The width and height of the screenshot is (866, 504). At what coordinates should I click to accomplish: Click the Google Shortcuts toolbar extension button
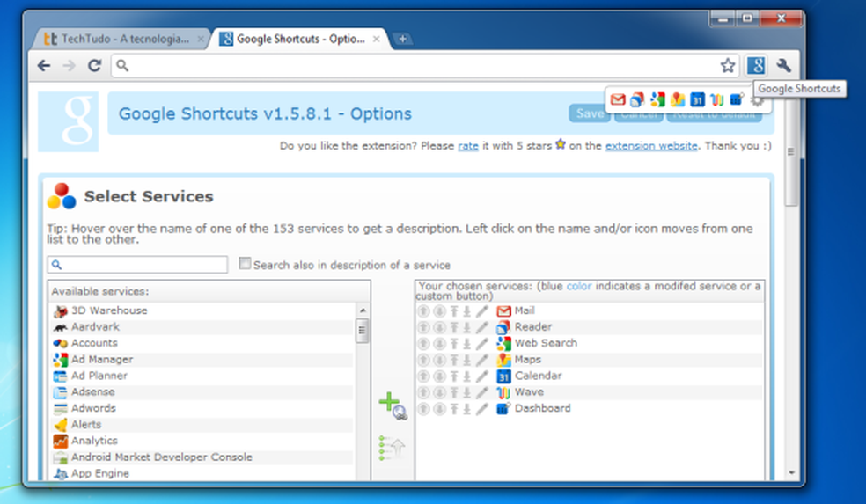tap(755, 66)
